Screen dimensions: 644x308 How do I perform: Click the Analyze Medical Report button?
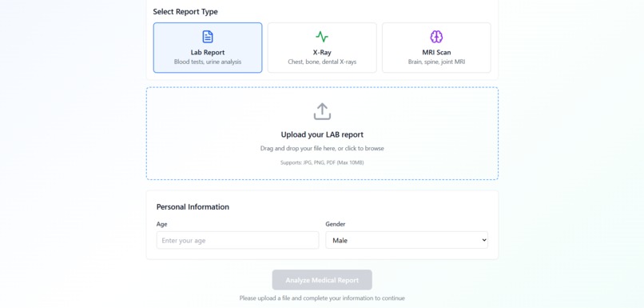[x=322, y=280]
